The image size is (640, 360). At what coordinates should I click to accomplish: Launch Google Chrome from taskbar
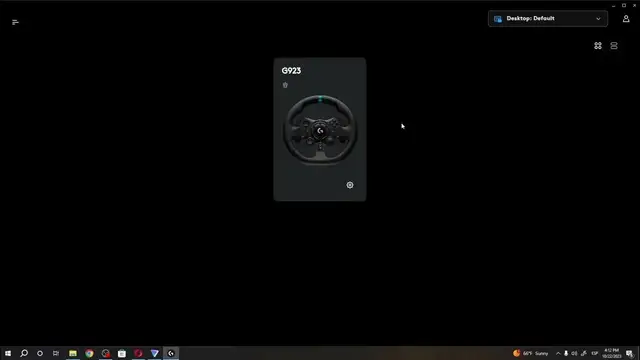tap(89, 353)
